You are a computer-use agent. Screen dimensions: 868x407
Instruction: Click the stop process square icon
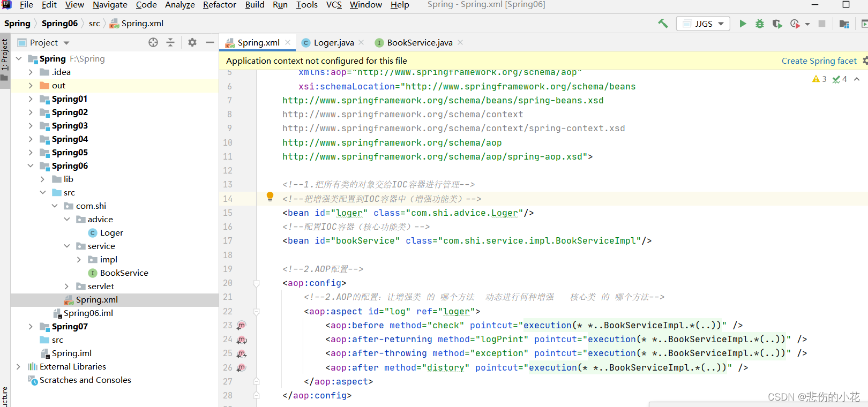point(822,24)
